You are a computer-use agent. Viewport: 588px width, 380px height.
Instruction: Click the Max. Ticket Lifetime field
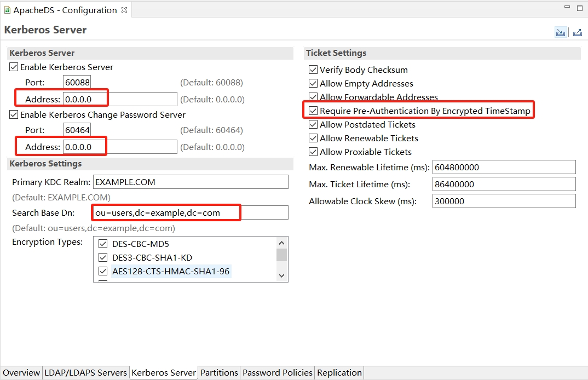pyautogui.click(x=504, y=184)
